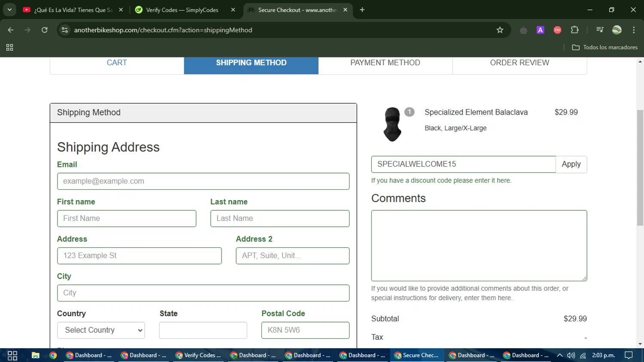Close the YouTube Qué Es La Vida tab

(121, 10)
